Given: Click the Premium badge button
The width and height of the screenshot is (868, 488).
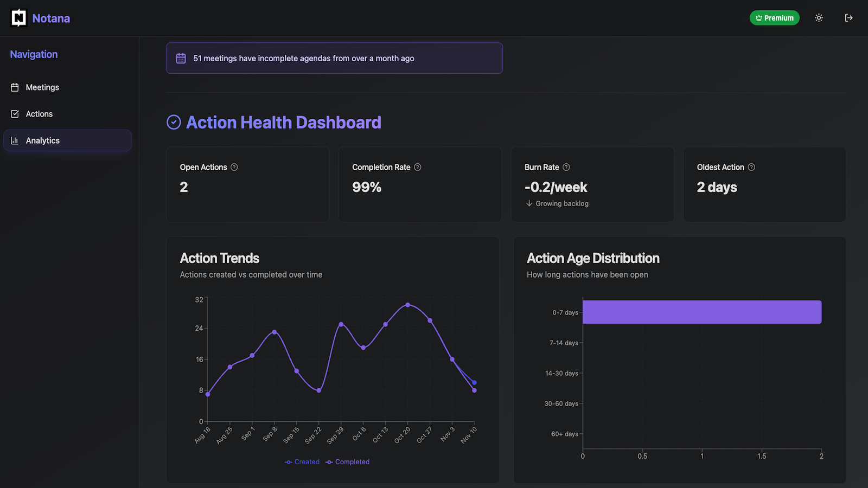Looking at the screenshot, I should pos(774,18).
